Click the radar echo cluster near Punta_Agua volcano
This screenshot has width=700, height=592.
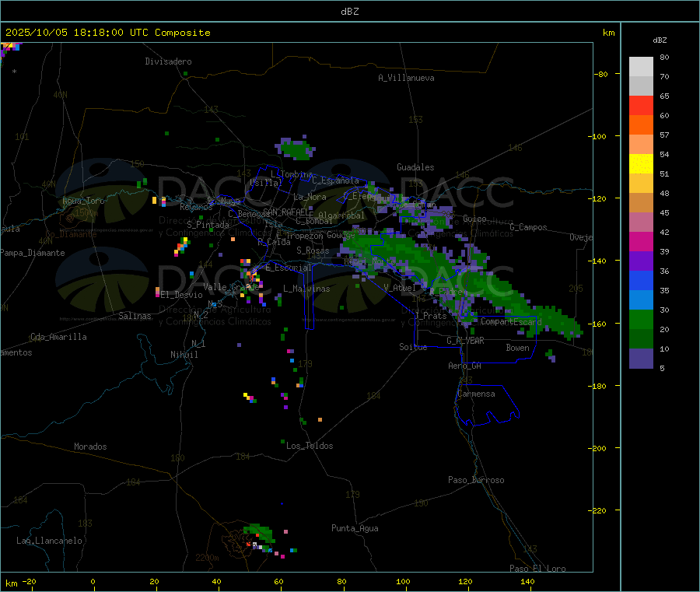point(261,538)
